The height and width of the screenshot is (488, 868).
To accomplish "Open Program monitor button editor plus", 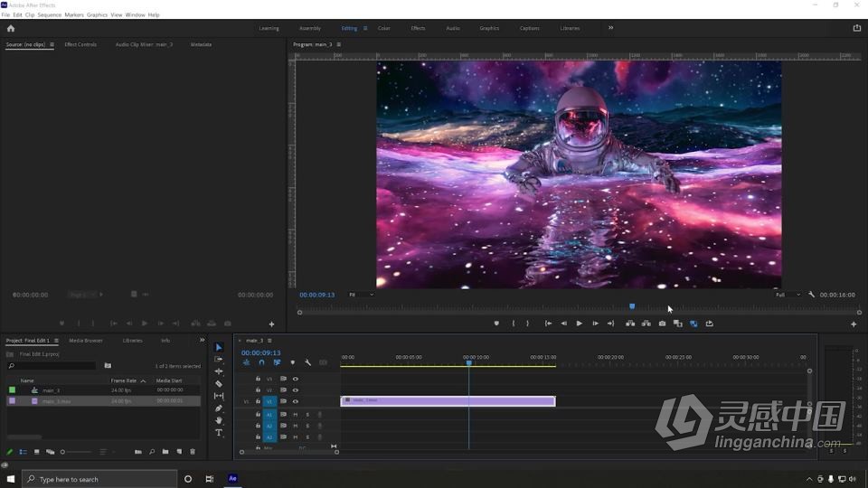I will click(x=854, y=324).
